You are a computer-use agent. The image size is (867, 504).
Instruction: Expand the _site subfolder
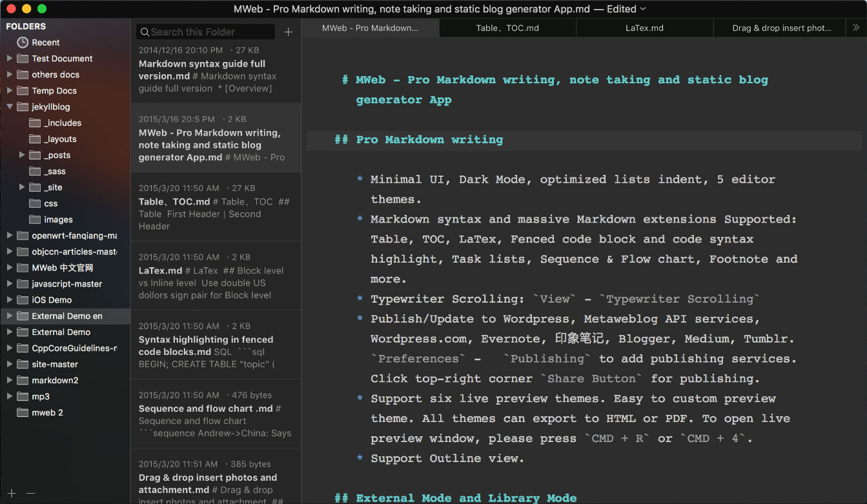[22, 187]
